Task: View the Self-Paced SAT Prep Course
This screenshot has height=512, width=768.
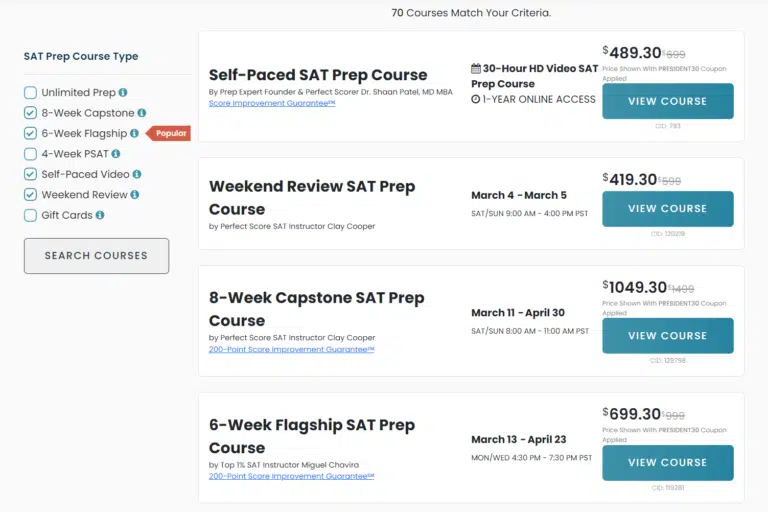Action: pyautogui.click(x=667, y=101)
